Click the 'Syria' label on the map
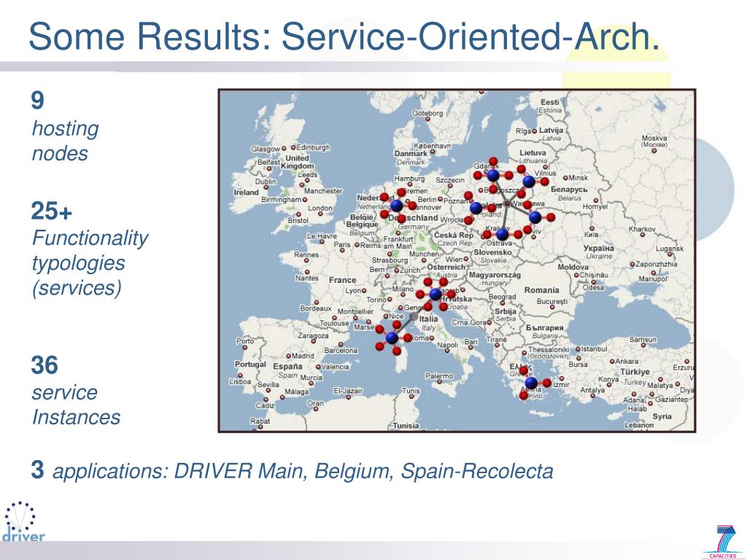 (662, 416)
